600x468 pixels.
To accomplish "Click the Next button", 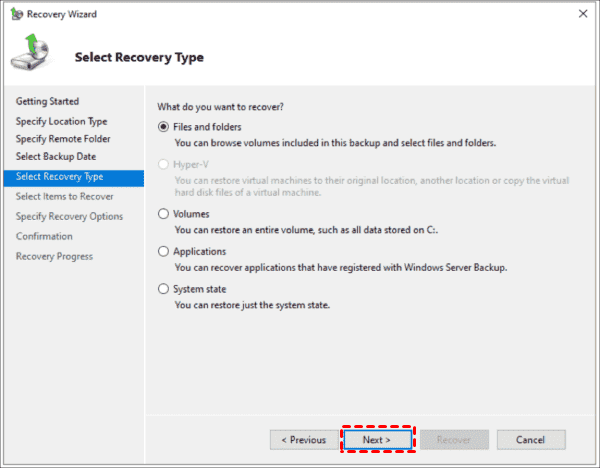I will pyautogui.click(x=378, y=440).
